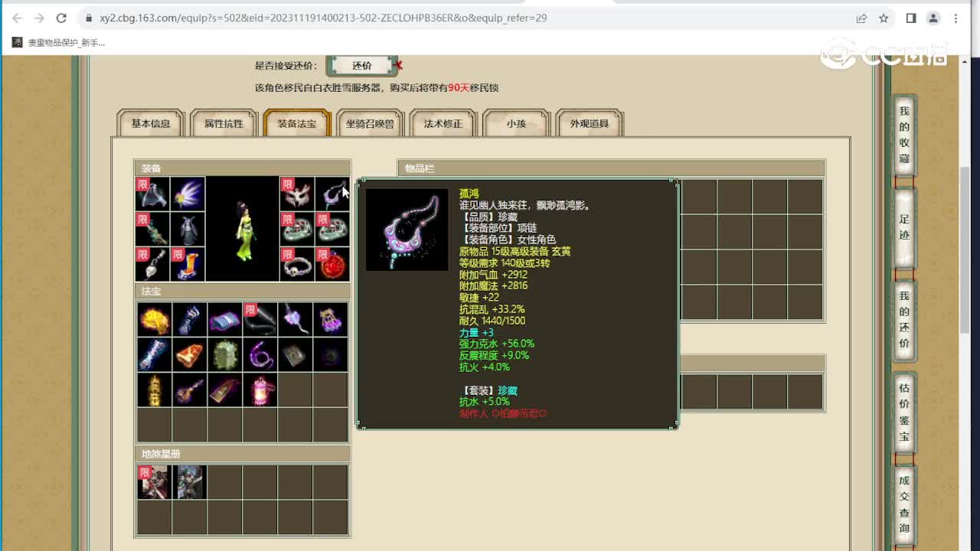The image size is (980, 551).
Task: Click the 还价 bargain button
Action: click(362, 66)
